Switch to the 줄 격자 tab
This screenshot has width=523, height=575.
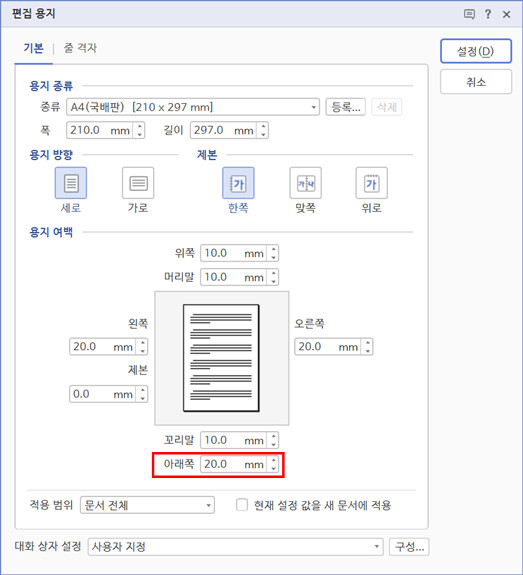pyautogui.click(x=80, y=48)
